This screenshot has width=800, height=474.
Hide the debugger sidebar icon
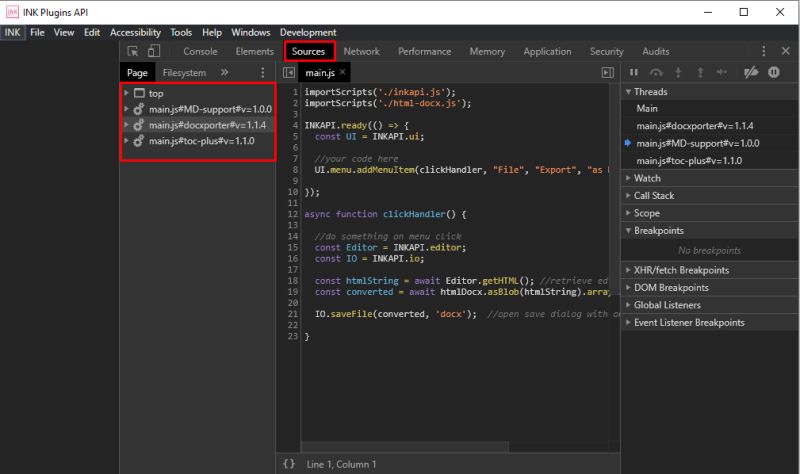(x=608, y=72)
